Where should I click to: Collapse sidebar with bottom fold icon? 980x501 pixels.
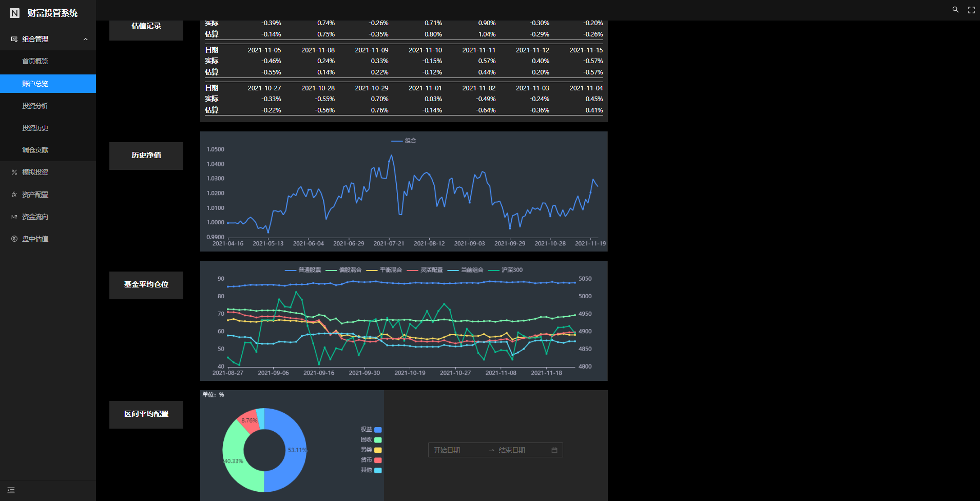[11, 490]
